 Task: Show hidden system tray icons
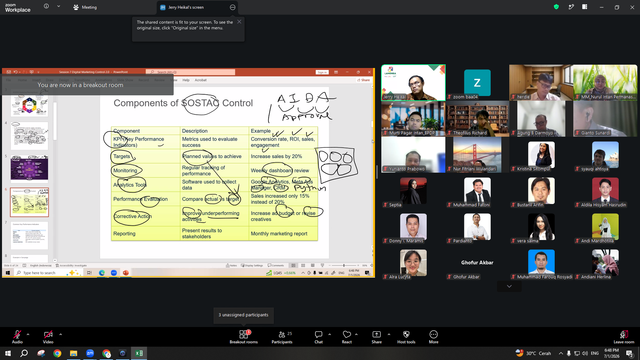click(x=561, y=353)
